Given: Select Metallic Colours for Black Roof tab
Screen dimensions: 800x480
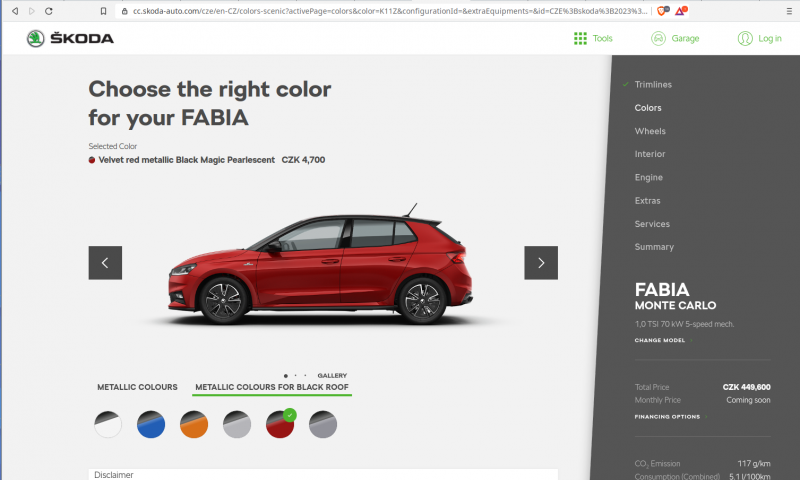Looking at the screenshot, I should click(272, 387).
